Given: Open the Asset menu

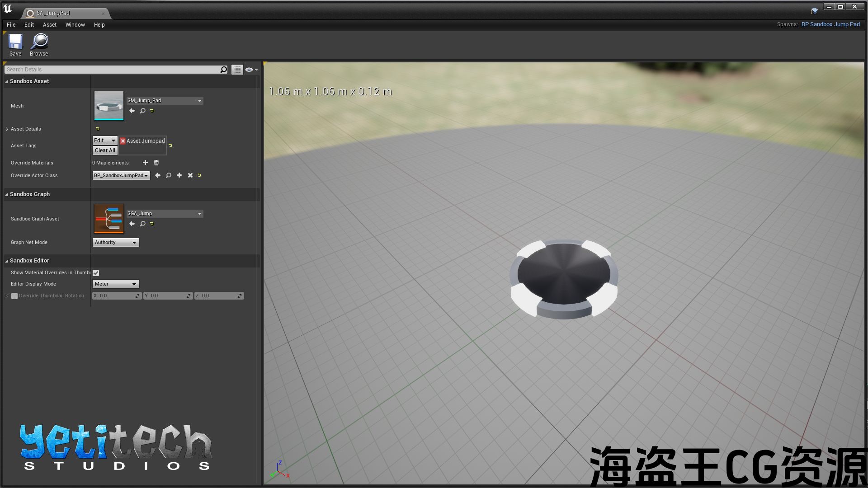Looking at the screenshot, I should point(50,25).
